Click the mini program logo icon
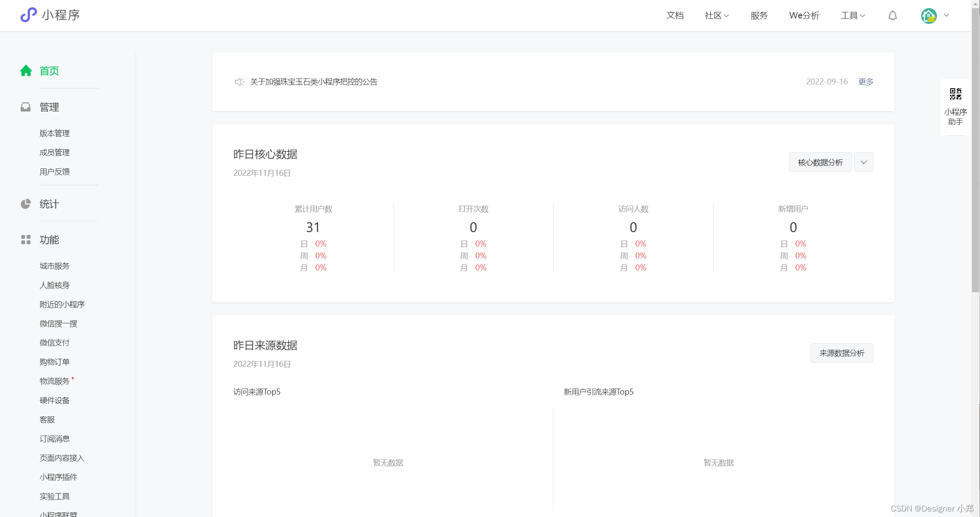 click(x=29, y=15)
